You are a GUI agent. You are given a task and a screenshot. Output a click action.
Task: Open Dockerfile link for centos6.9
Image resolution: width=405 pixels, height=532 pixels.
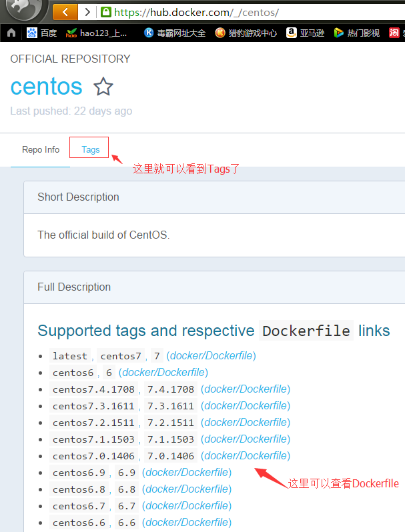click(x=187, y=473)
